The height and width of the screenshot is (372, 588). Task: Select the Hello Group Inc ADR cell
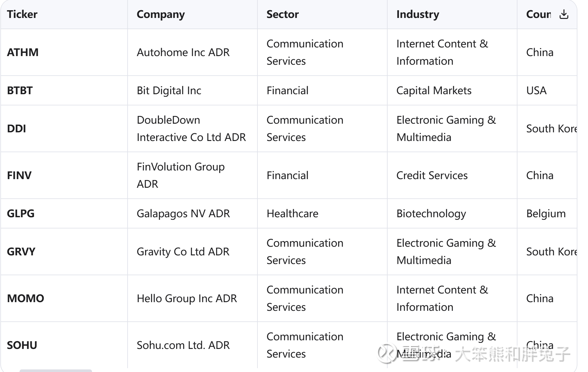[187, 298]
